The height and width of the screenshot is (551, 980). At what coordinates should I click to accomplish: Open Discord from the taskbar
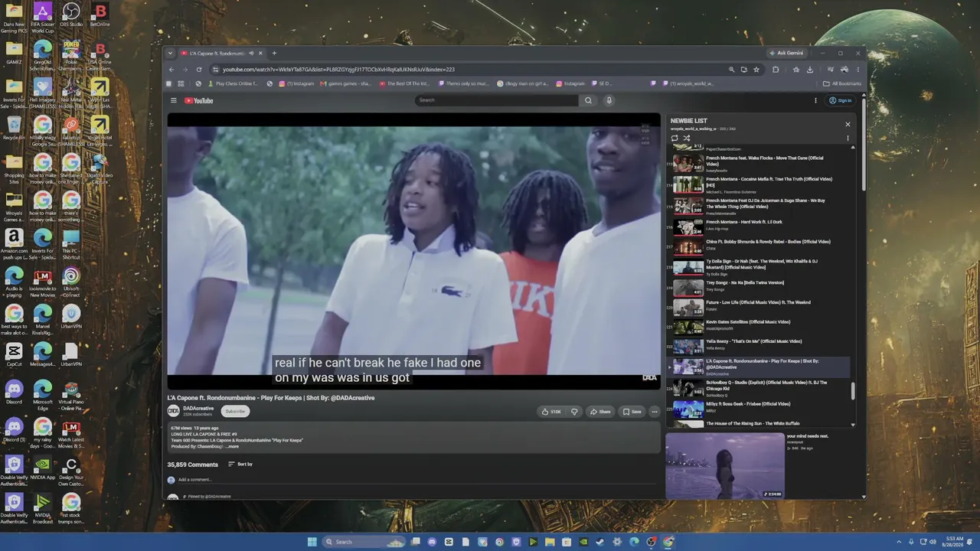coord(432,542)
